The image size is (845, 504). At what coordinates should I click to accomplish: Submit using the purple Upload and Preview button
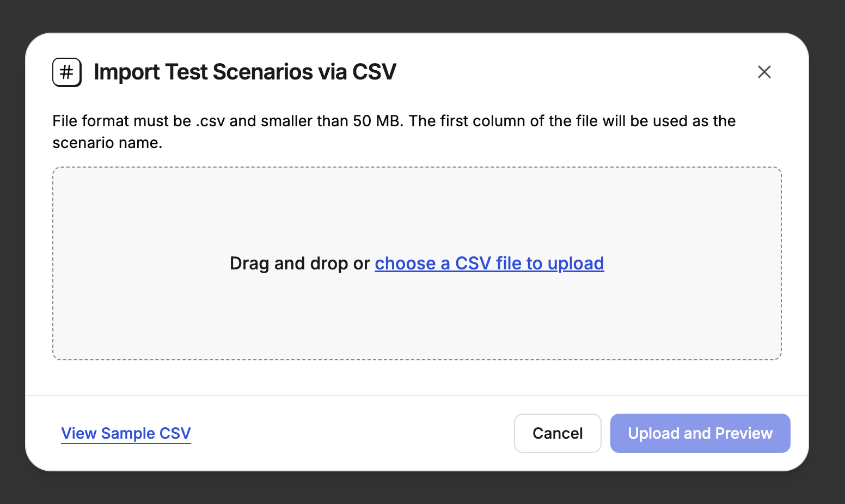pyautogui.click(x=700, y=433)
